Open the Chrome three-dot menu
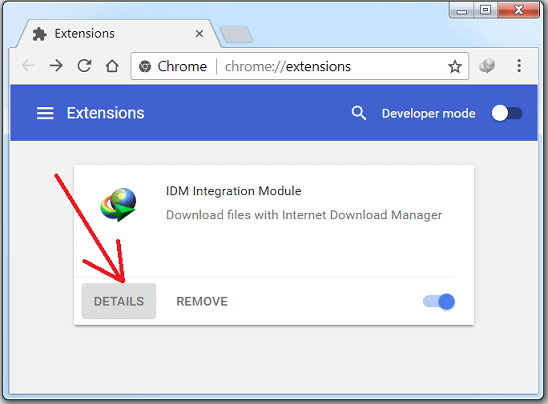Image resolution: width=548 pixels, height=404 pixels. coord(519,66)
